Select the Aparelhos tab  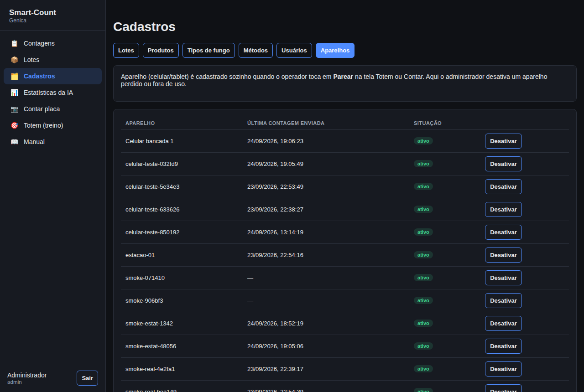click(x=335, y=51)
